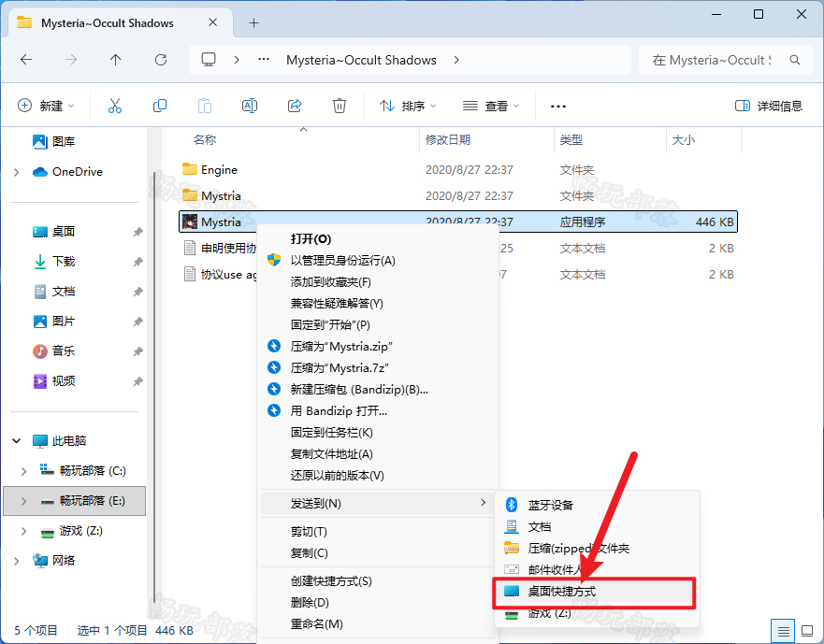Viewport: 824px width, 644px height.
Task: Click chevron after PC icon in address bar
Action: [237, 60]
